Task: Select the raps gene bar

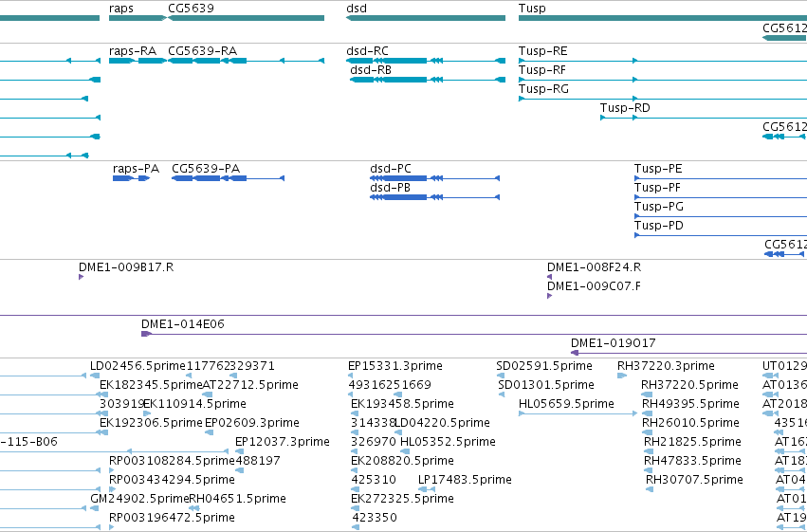Action: 138,18
